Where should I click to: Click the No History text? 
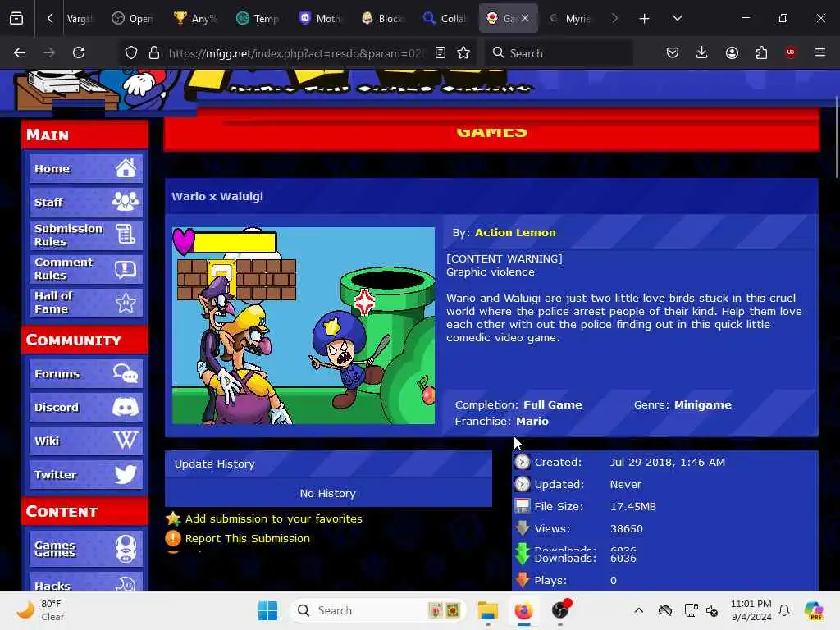tap(327, 493)
